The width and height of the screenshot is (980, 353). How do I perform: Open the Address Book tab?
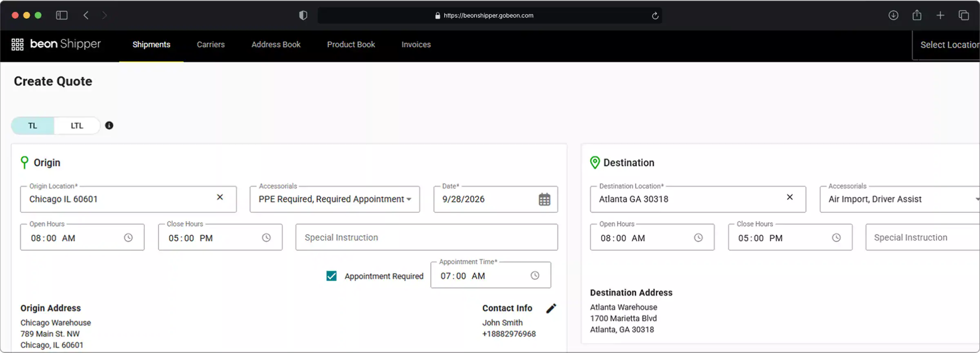[x=276, y=45]
